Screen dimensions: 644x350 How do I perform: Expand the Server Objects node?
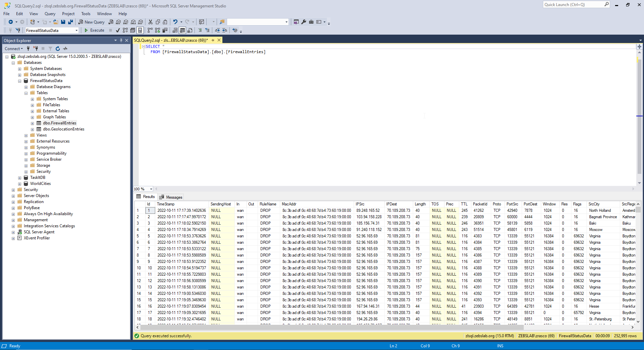(x=13, y=196)
